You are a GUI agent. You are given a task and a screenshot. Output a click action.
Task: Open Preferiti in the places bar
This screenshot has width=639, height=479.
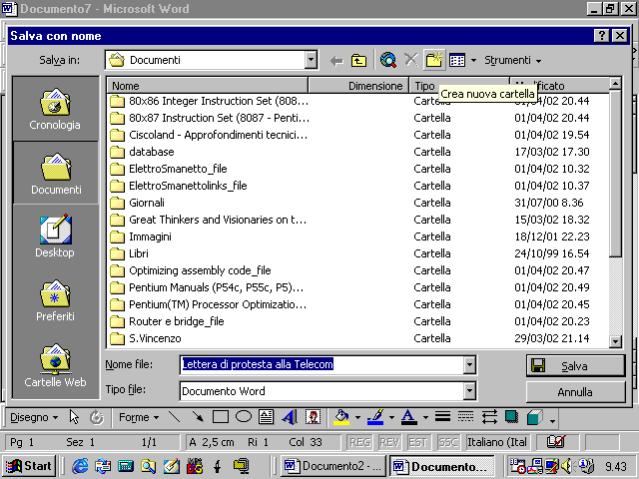[55, 300]
